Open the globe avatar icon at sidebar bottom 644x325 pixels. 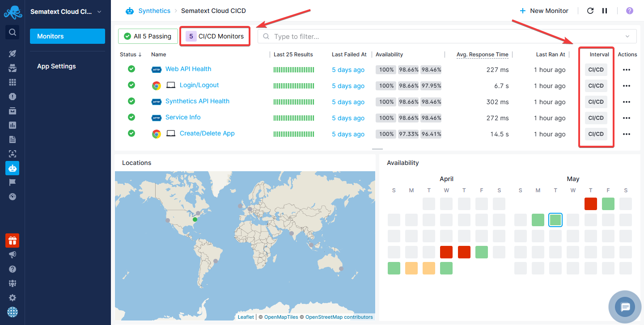[x=13, y=312]
